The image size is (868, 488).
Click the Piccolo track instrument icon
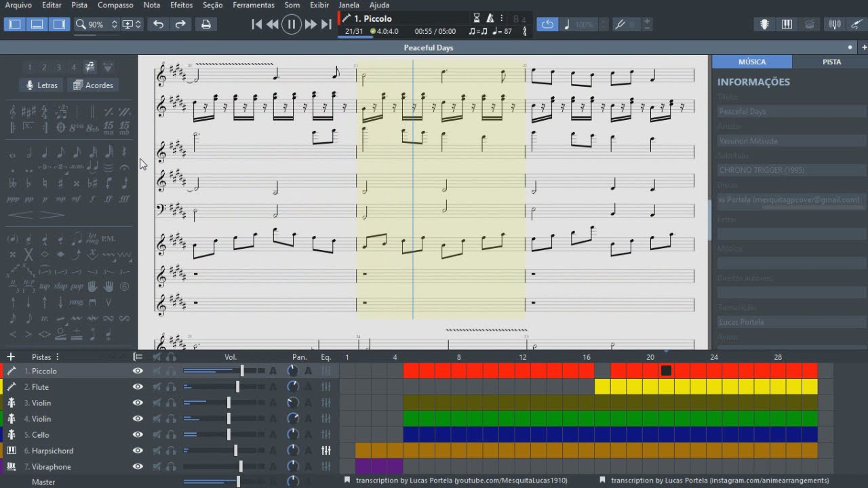[x=12, y=371]
